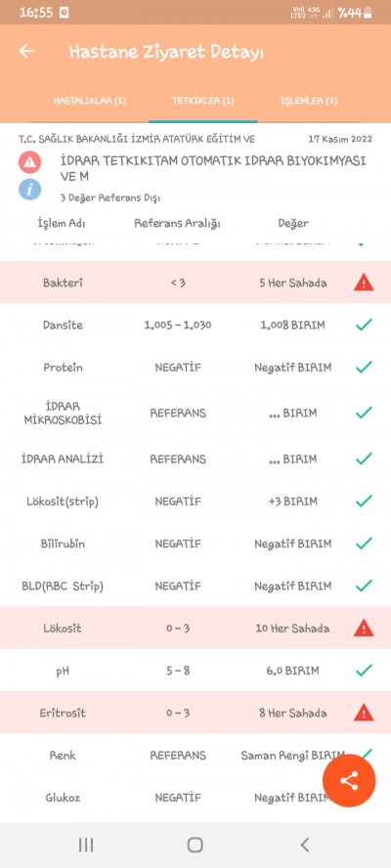This screenshot has height=868, width=391.
Task: Select the TETKİKLER (1) tab
Action: click(202, 101)
